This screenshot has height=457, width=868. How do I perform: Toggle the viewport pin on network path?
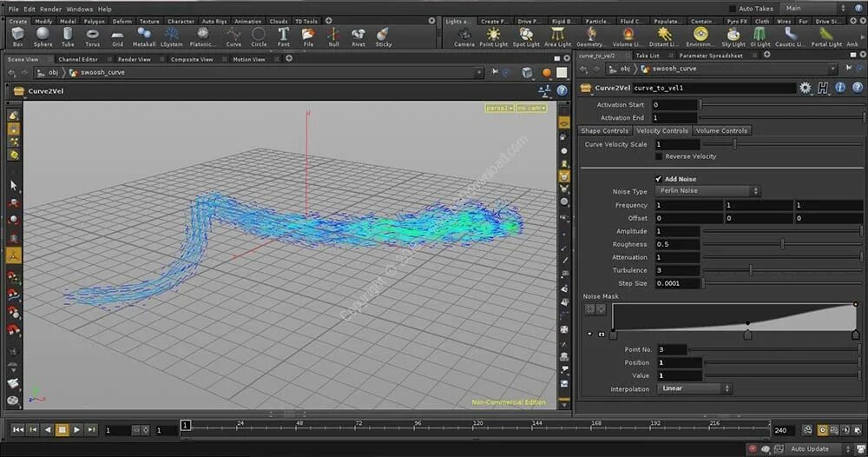click(495, 72)
